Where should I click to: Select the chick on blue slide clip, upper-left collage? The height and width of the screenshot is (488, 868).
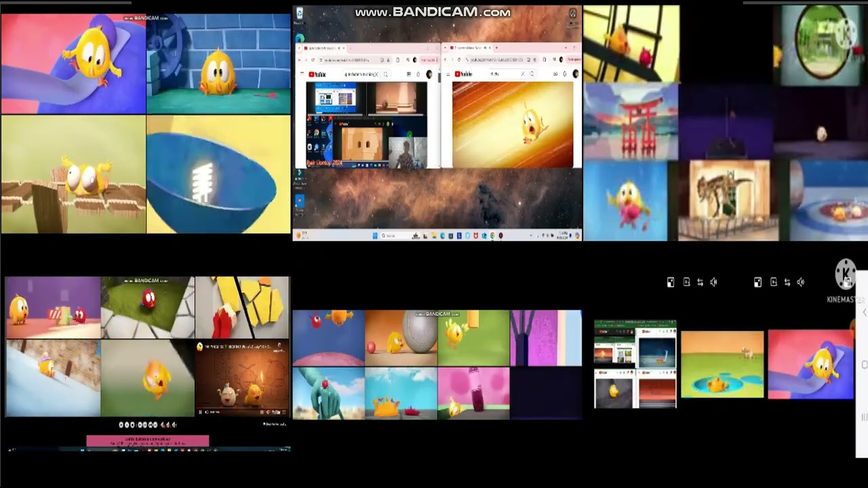point(73,64)
